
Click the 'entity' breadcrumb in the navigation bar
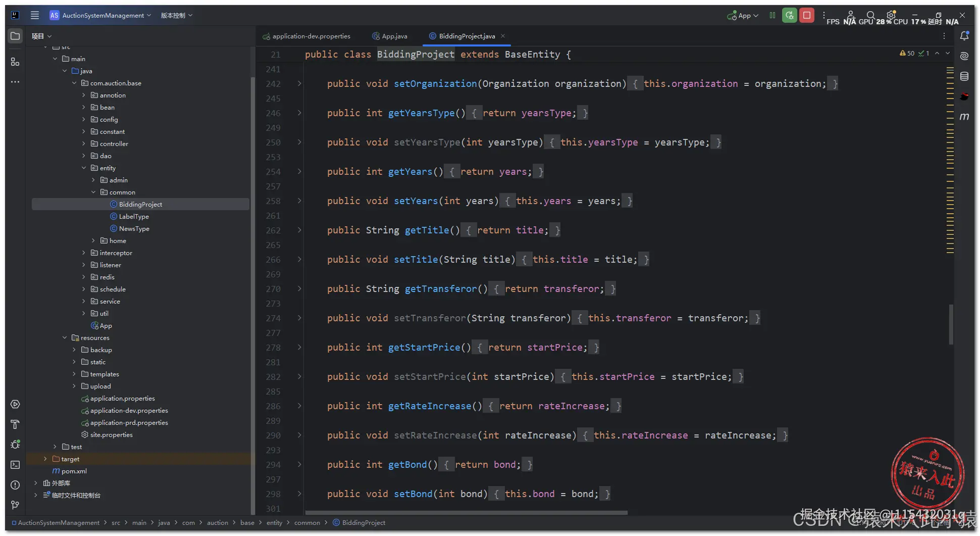click(x=274, y=522)
